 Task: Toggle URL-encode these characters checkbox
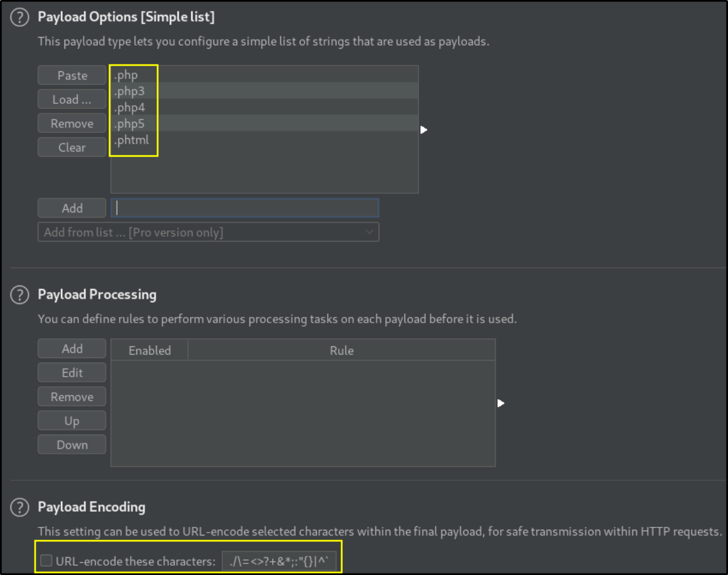[46, 560]
